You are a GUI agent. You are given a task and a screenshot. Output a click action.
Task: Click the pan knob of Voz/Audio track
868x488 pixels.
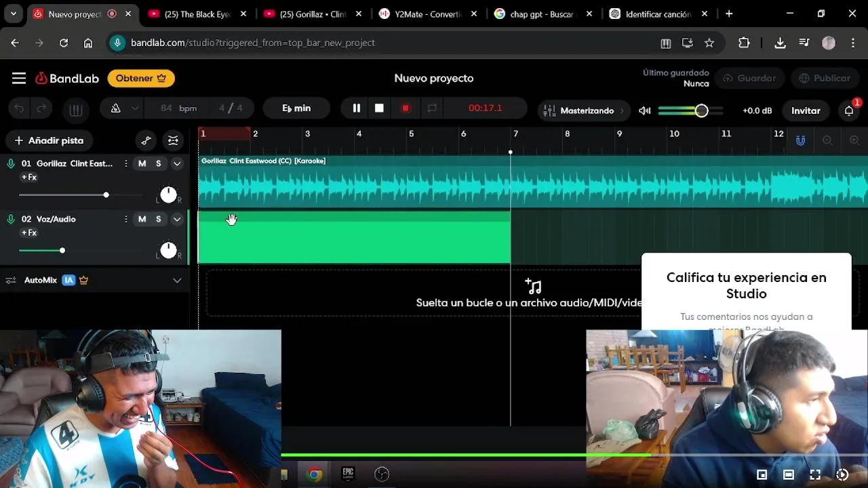pyautogui.click(x=168, y=251)
